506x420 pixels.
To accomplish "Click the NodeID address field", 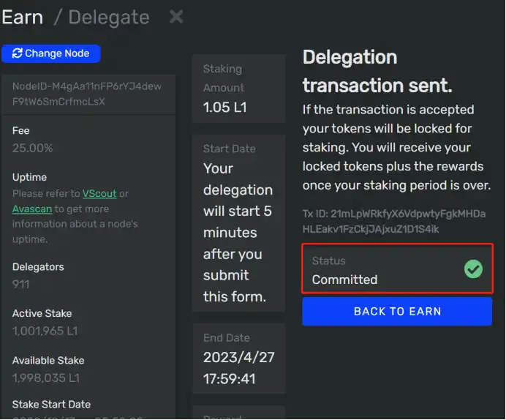I will tap(88, 94).
